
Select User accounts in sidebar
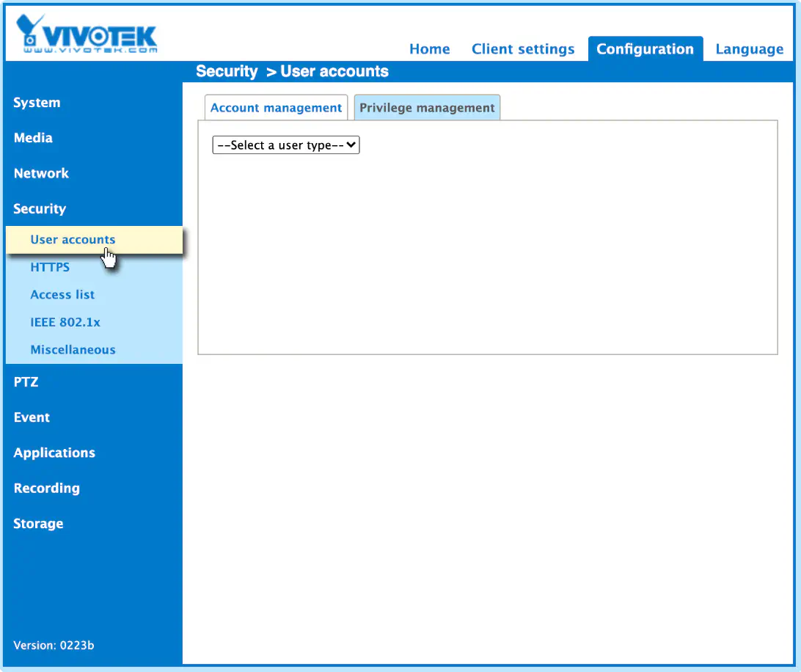click(94, 240)
